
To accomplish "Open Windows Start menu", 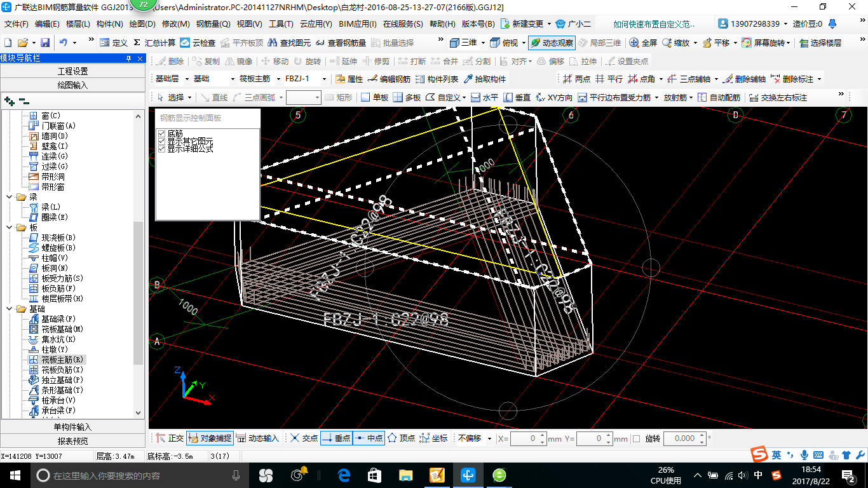I will pos(14,475).
